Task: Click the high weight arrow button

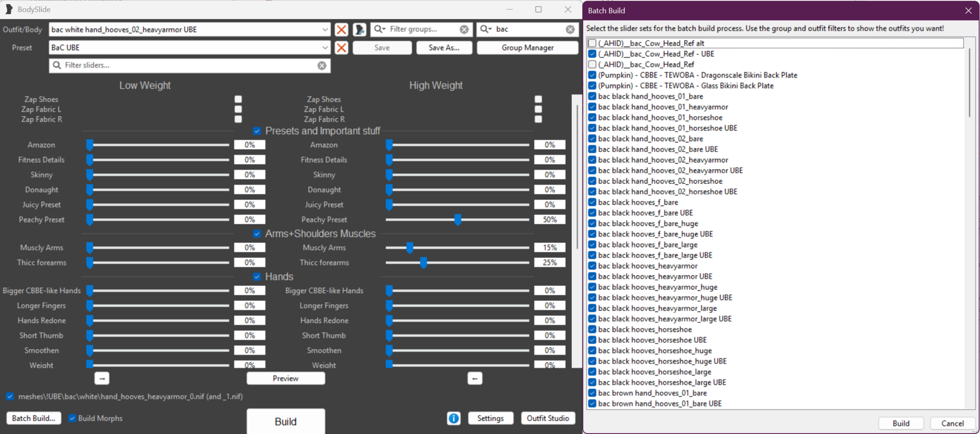Action: 475,378
